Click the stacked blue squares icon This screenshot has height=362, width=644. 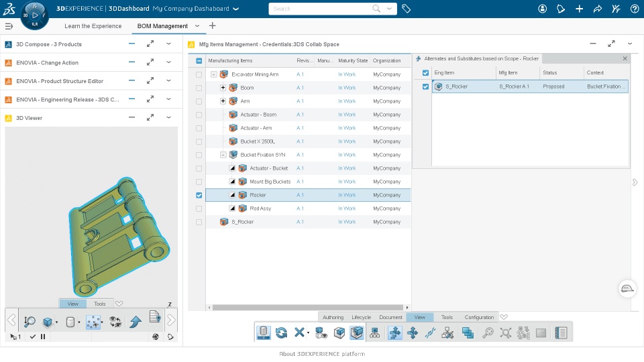coord(468,333)
